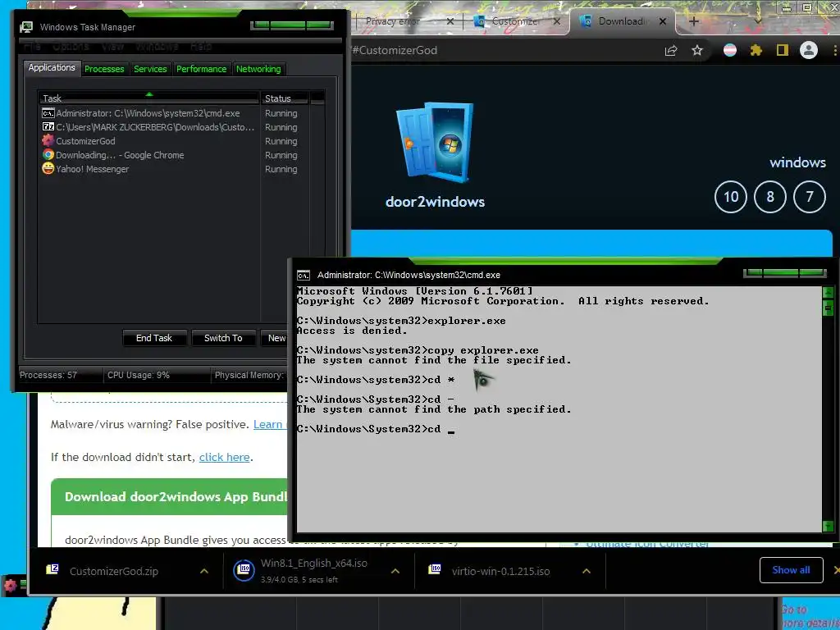Screen dimensions: 840x630
Task: Select the 7-Zip task row icon
Action: (48, 127)
